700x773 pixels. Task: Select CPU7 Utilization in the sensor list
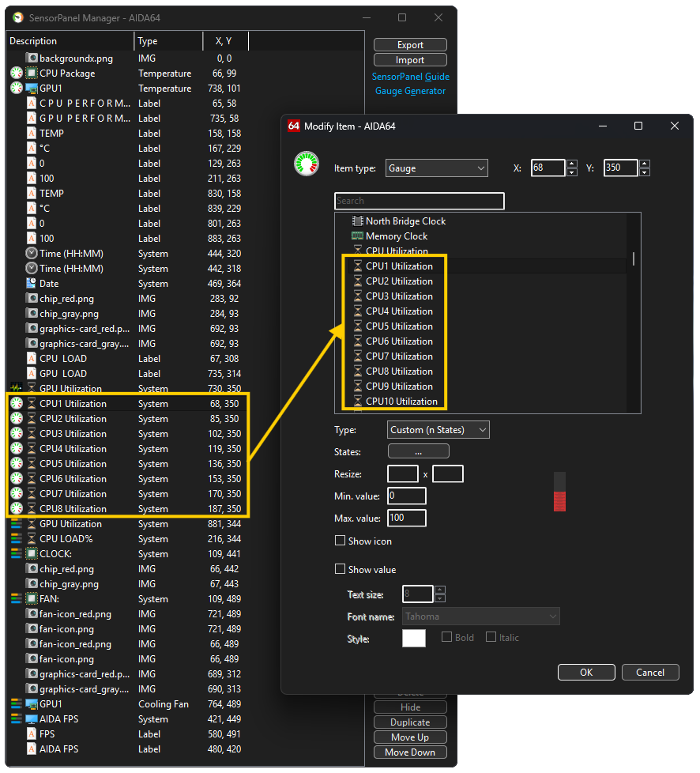[399, 356]
